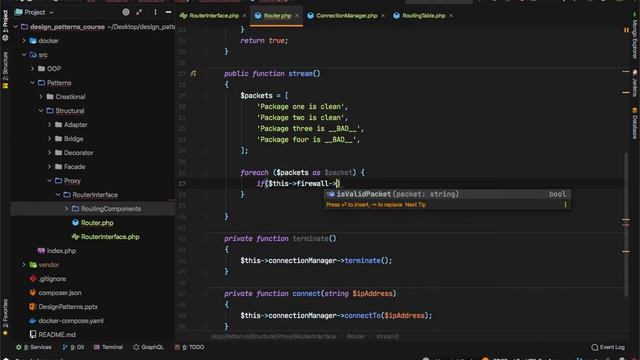Image resolution: width=640 pixels, height=360 pixels.
Task: Click the implements gutter icon beside stream()
Action: [x=193, y=73]
